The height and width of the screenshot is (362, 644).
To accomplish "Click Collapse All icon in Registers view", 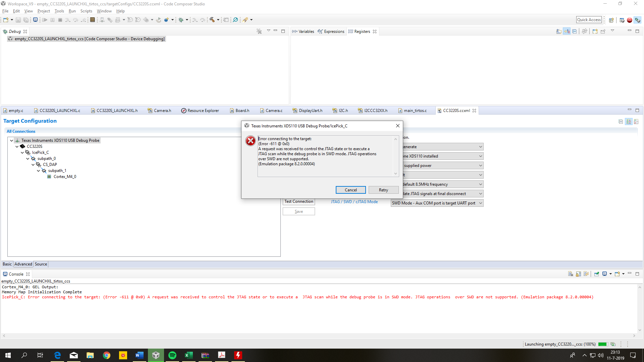I will (x=575, y=32).
